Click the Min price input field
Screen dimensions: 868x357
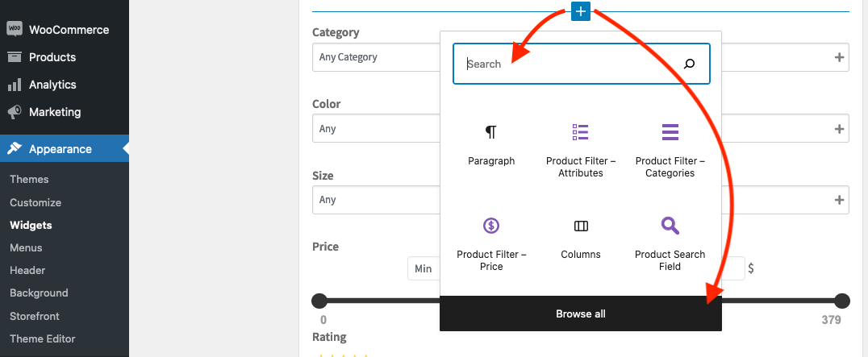(424, 268)
